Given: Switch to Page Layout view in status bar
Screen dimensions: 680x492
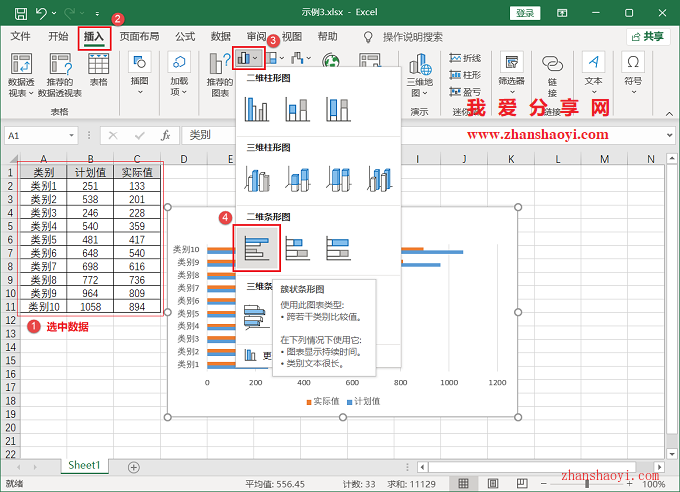Looking at the screenshot, I should (x=493, y=483).
